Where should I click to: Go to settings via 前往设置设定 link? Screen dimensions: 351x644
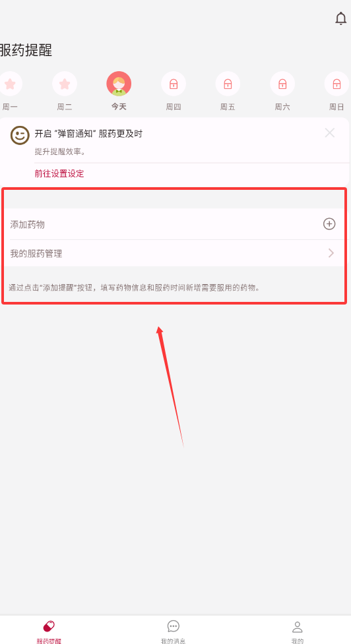tap(59, 173)
